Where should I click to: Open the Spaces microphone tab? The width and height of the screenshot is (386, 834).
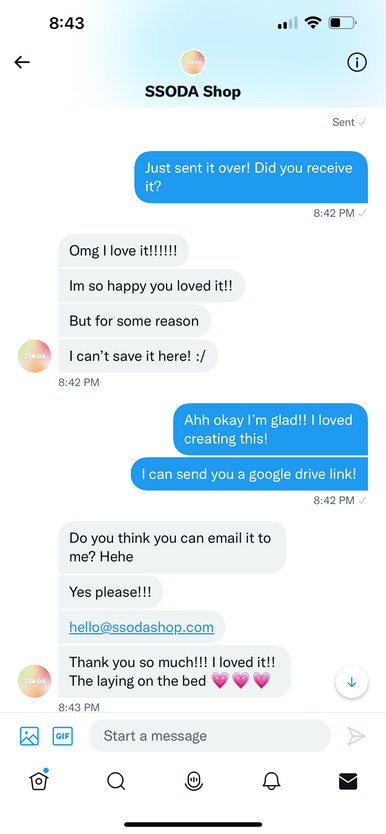click(x=193, y=781)
